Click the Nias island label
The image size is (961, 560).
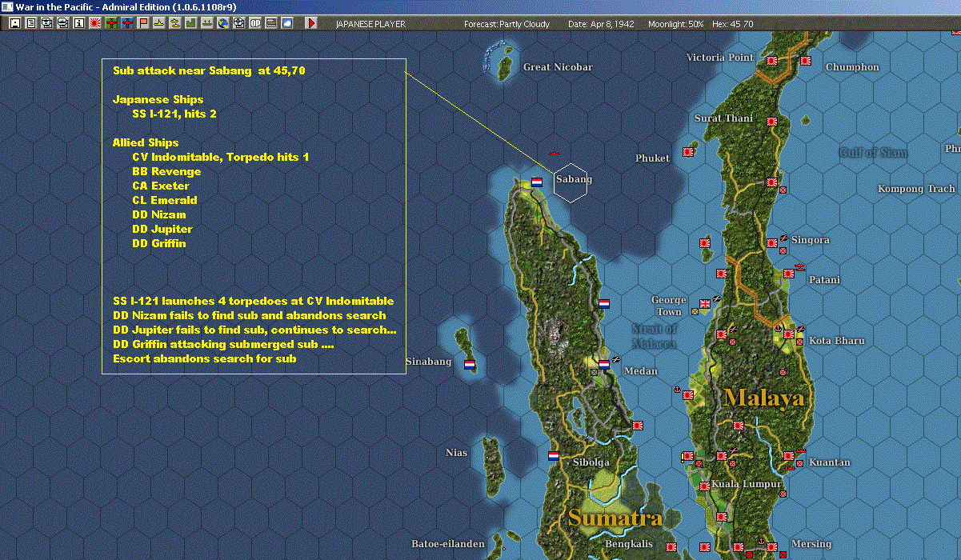(456, 453)
